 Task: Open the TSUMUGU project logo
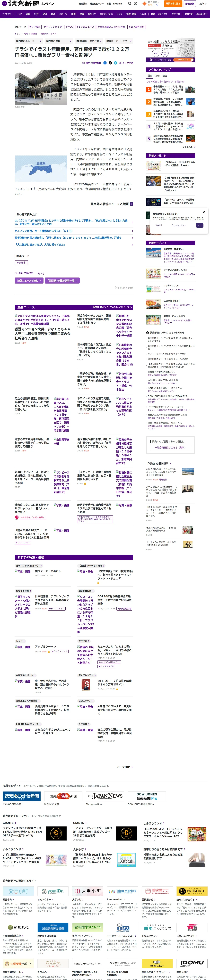click(192, 891)
